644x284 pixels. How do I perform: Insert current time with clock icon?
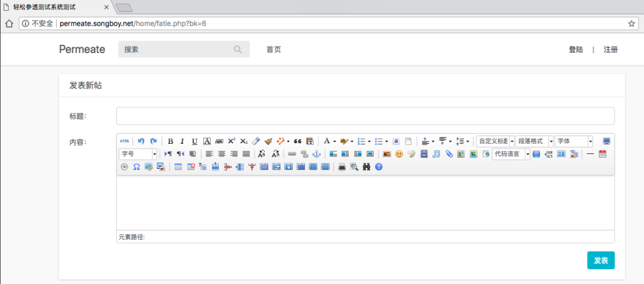pyautogui.click(x=125, y=167)
